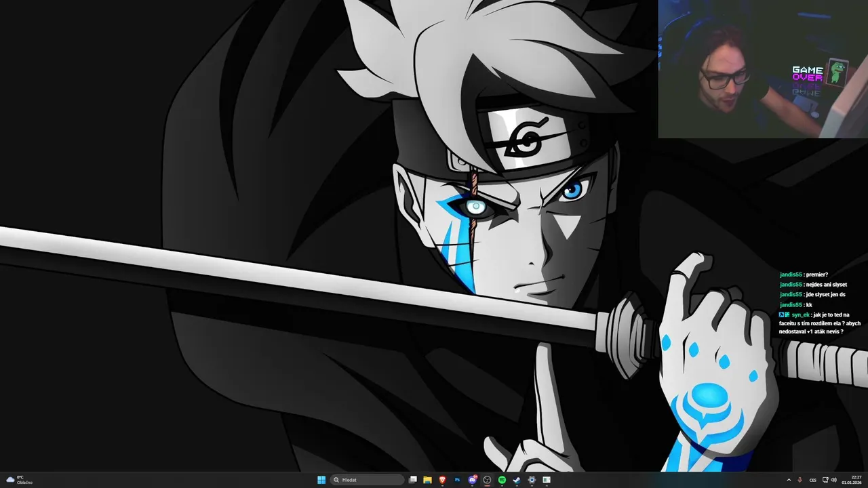This screenshot has height=488, width=868.
Task: Switch to OBS Studio in the taskbar
Action: pyautogui.click(x=487, y=480)
